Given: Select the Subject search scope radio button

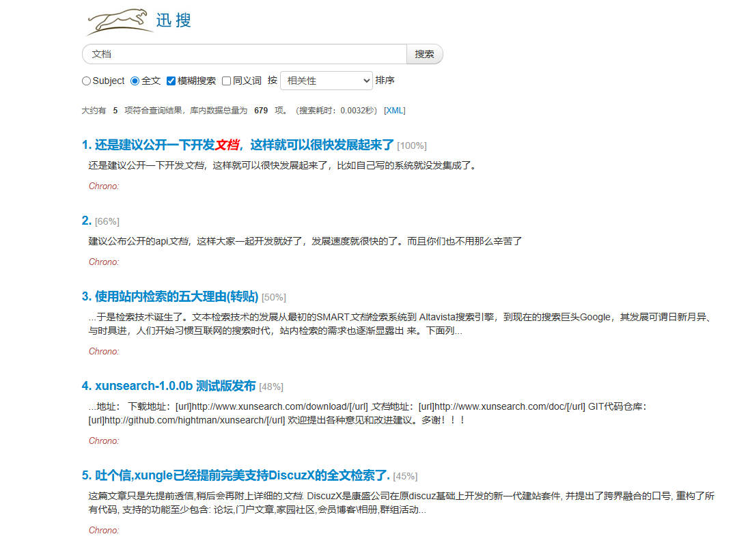Looking at the screenshot, I should click(85, 81).
